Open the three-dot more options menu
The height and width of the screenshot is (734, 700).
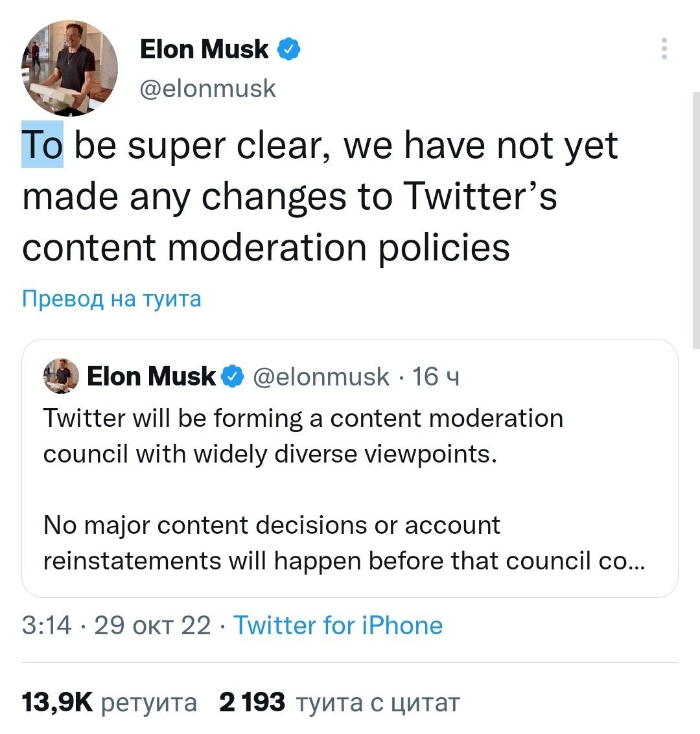tap(664, 49)
